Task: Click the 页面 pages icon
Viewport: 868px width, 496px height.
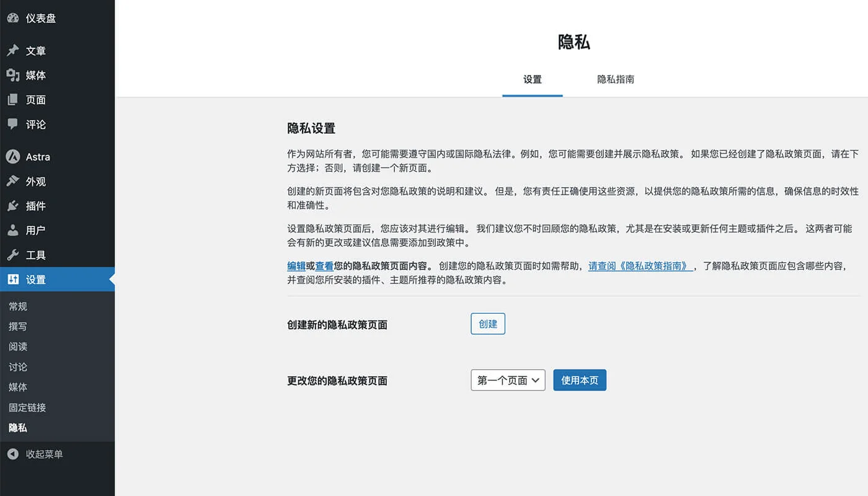Action: [14, 100]
